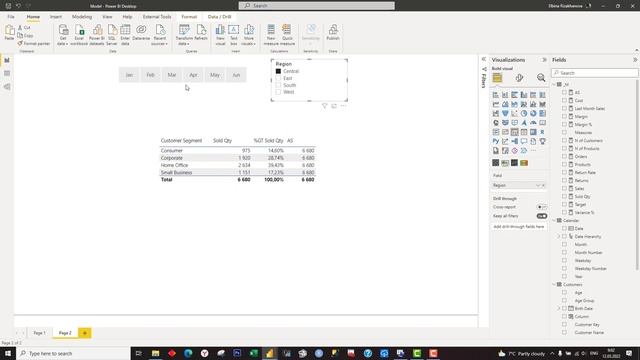Open Recent sources dropdown
The image size is (640, 360).
pyautogui.click(x=160, y=35)
